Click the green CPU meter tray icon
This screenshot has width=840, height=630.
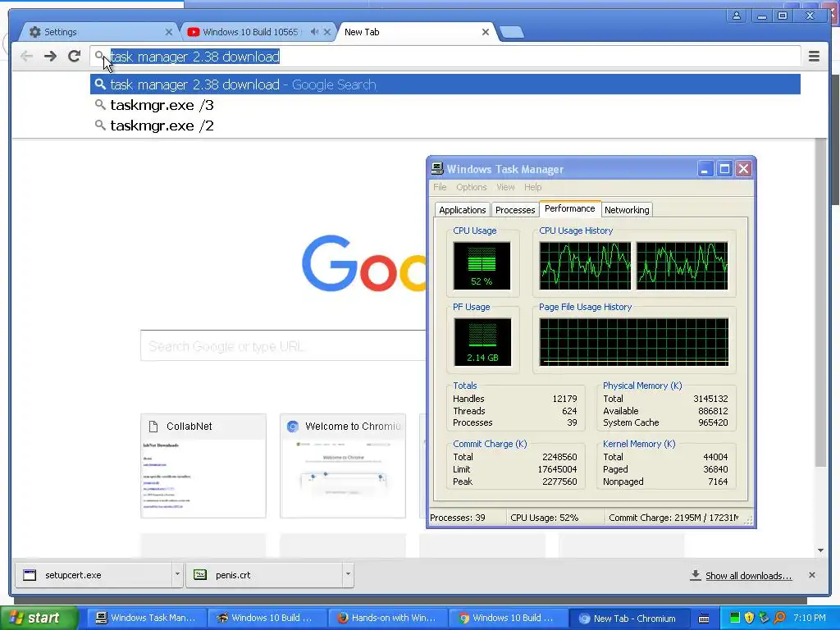[x=734, y=618]
